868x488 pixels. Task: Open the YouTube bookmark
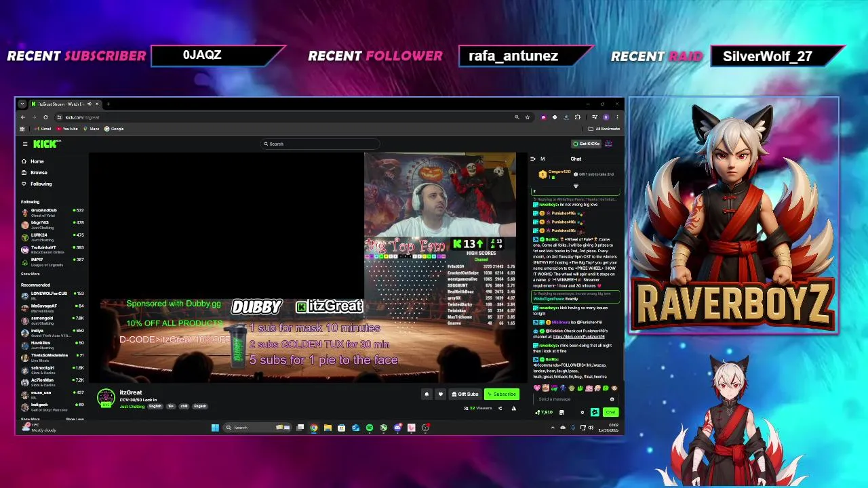(66, 129)
